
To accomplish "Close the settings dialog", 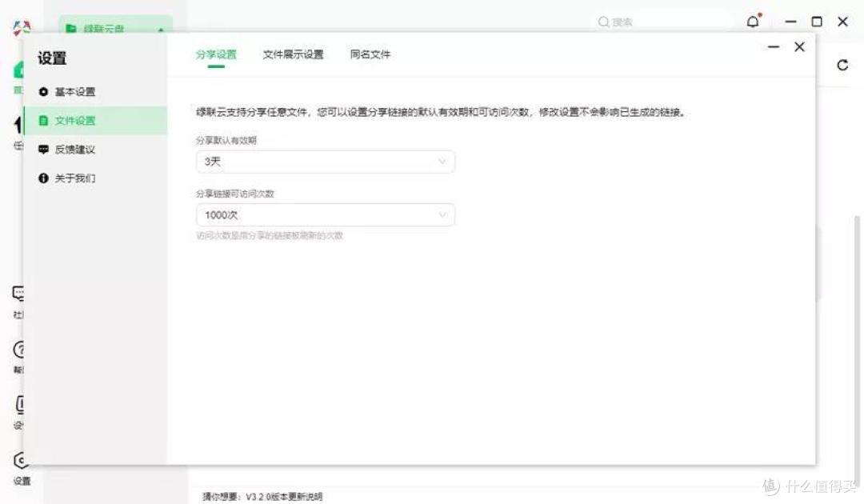I will [799, 47].
